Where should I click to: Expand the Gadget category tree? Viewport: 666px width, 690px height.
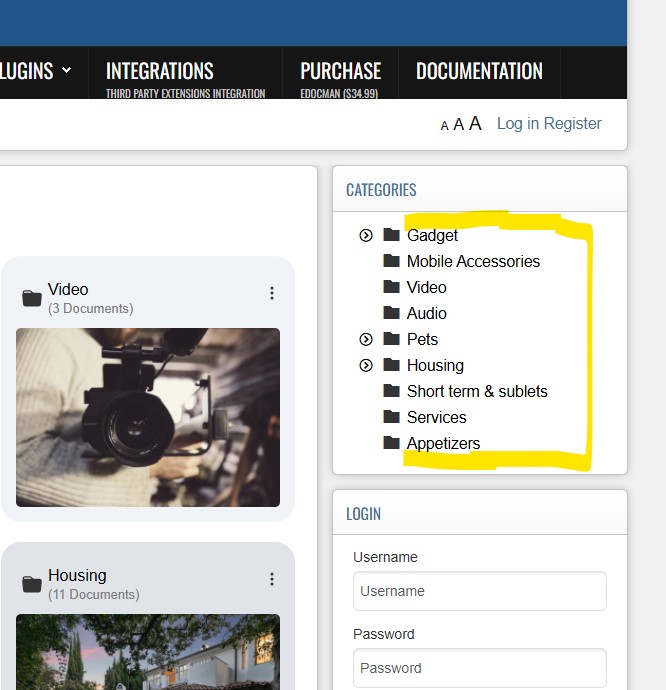(x=366, y=235)
